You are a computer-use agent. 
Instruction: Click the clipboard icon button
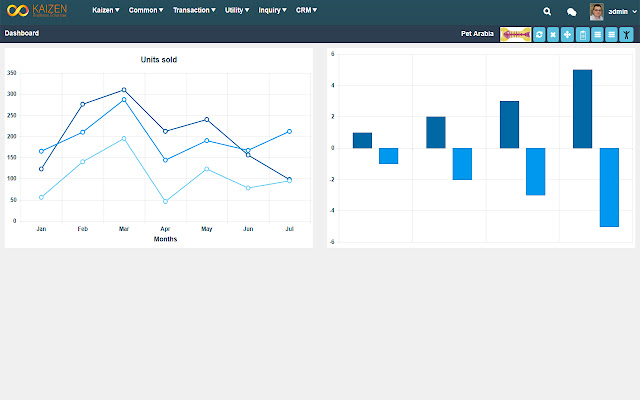(x=583, y=35)
